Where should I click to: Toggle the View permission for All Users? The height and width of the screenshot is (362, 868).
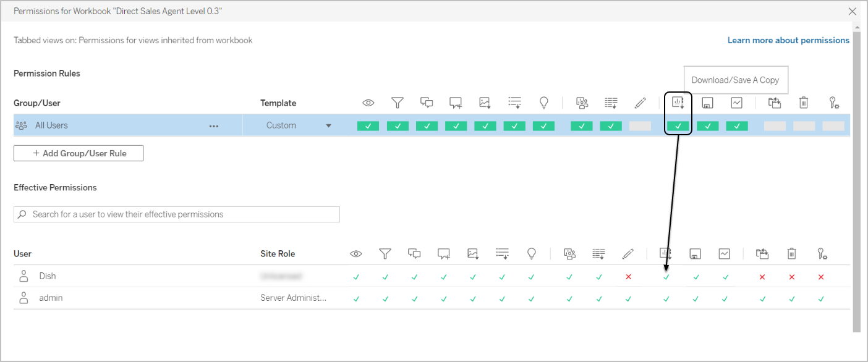pos(368,126)
